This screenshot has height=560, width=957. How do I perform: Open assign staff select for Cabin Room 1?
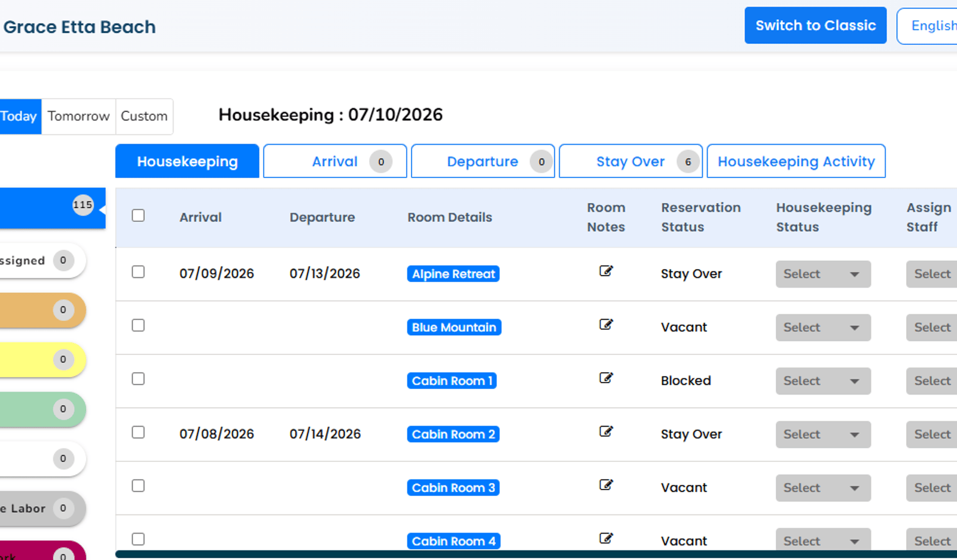coord(932,381)
